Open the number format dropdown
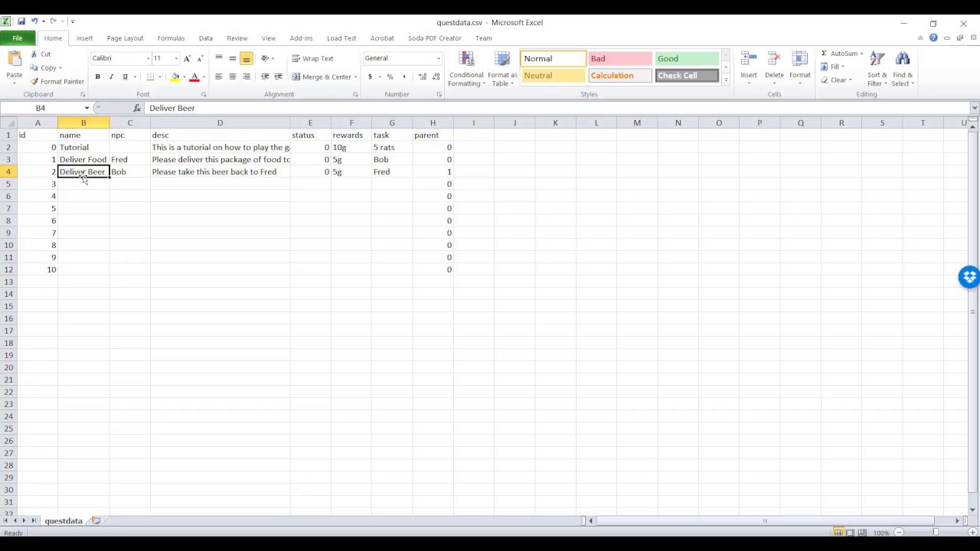Screen dimensions: 980x551 click(439, 58)
